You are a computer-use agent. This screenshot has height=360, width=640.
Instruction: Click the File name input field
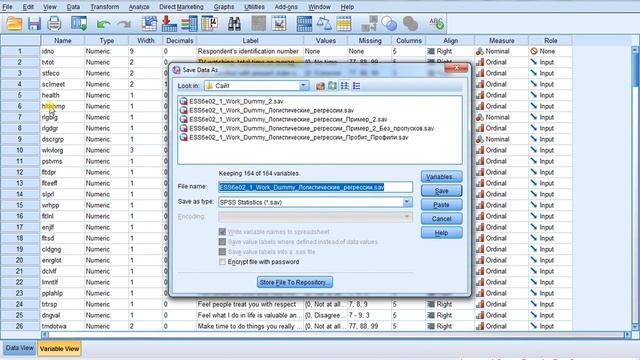click(x=315, y=187)
